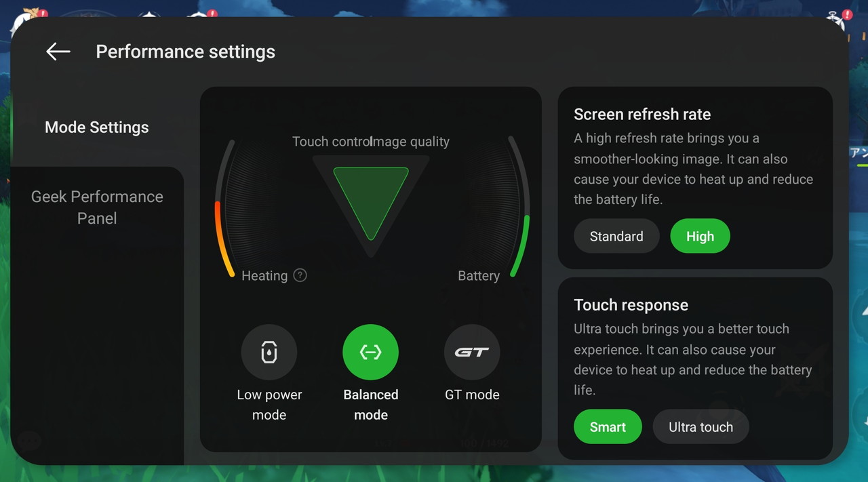Click the green triangle performance chart
This screenshot has height=482, width=868.
click(x=371, y=198)
